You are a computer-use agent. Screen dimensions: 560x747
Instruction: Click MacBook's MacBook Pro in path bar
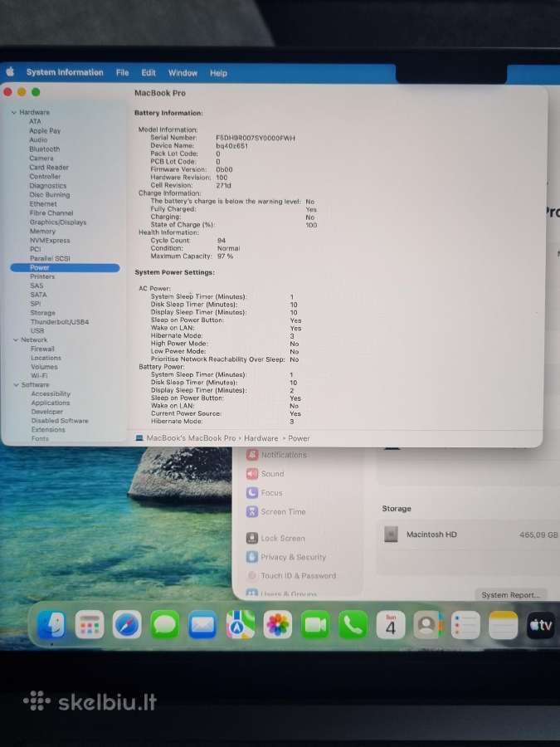191,437
